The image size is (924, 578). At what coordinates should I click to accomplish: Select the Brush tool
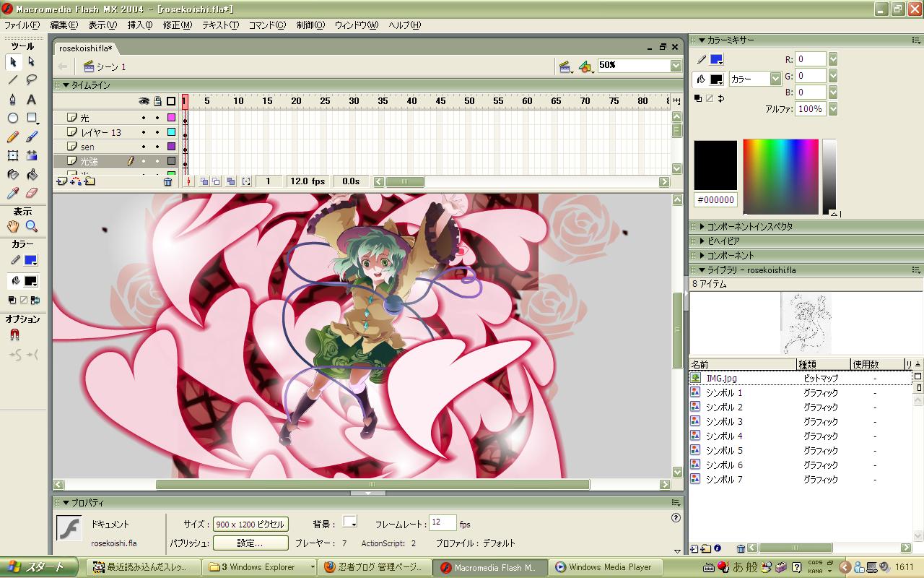32,137
